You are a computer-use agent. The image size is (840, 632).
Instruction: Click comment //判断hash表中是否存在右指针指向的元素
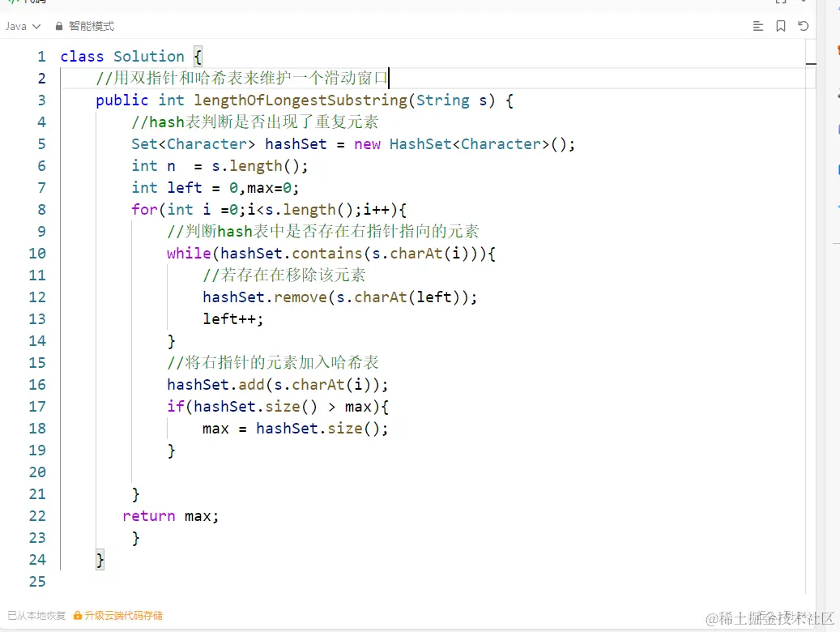point(323,232)
